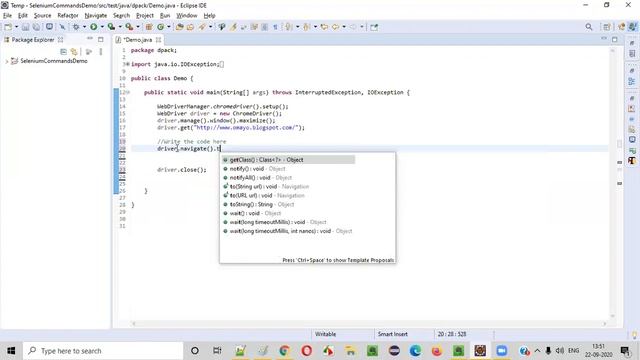Screen dimensions: 640x360
Task: Click the Open Task folder icon
Action: coord(190,27)
